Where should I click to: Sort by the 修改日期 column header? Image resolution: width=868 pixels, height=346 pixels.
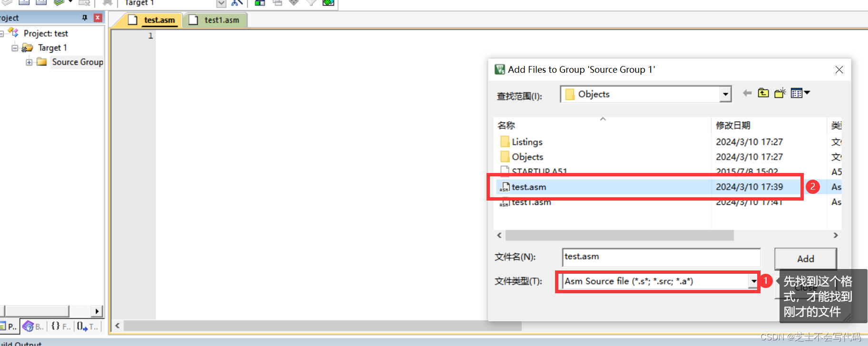pos(733,125)
